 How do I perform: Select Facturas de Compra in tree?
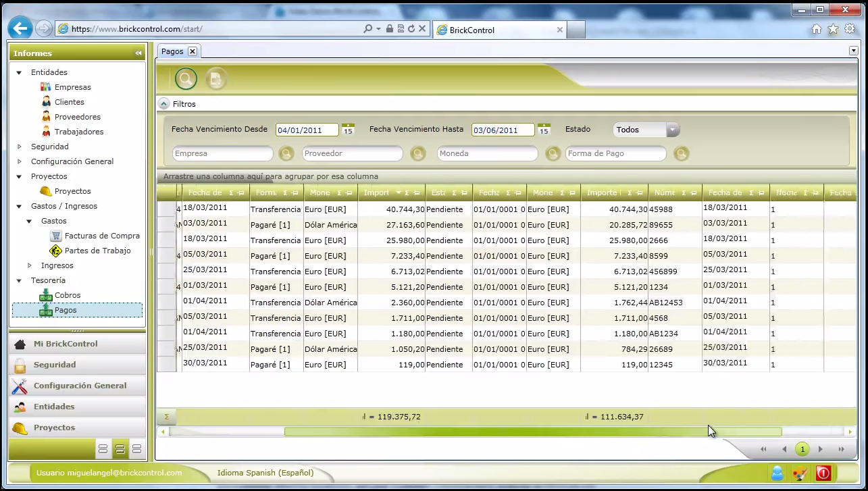(102, 236)
